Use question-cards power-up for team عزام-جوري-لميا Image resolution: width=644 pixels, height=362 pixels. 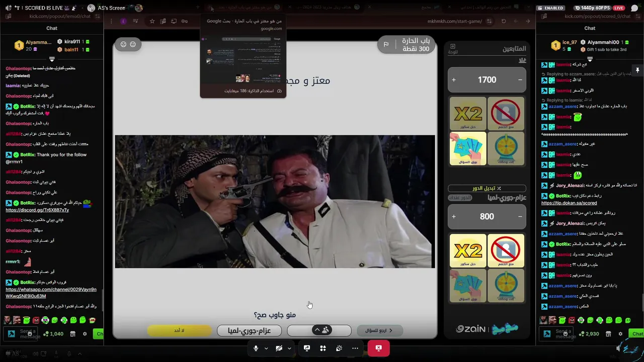click(468, 286)
